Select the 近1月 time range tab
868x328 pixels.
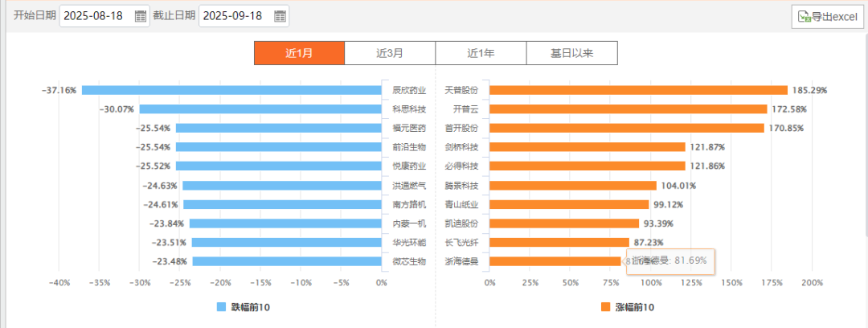click(x=299, y=53)
